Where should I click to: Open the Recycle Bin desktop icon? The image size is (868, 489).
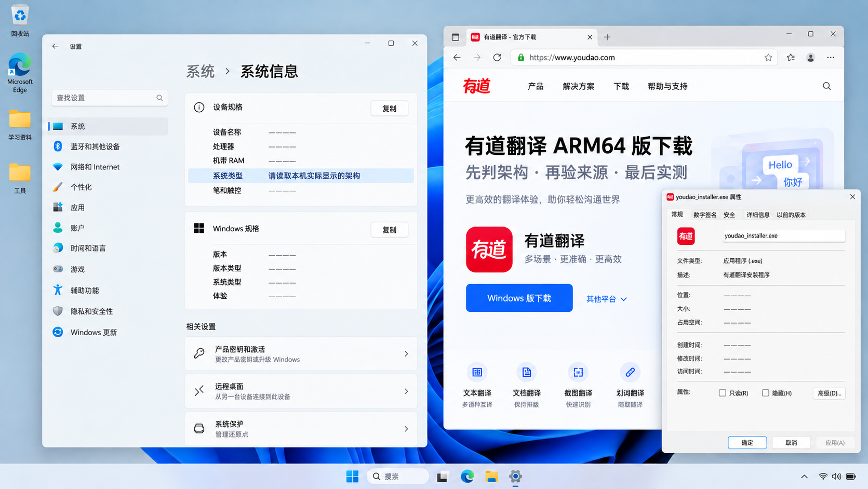coord(20,21)
